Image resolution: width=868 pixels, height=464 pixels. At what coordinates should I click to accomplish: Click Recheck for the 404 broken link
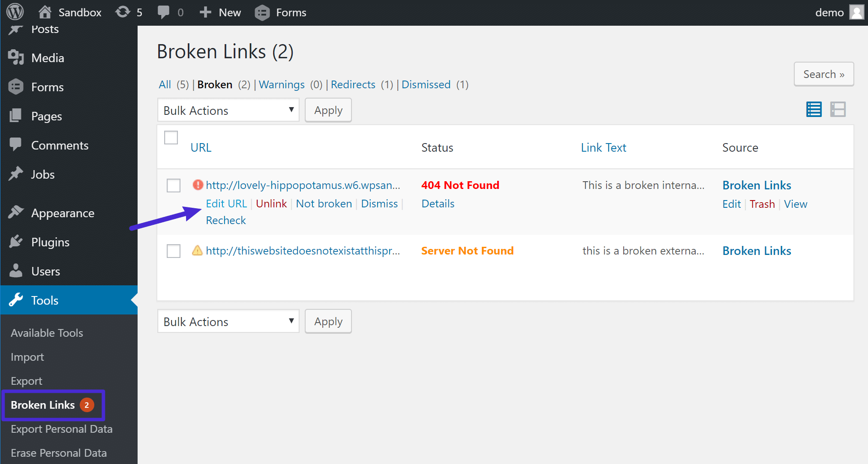tap(225, 220)
